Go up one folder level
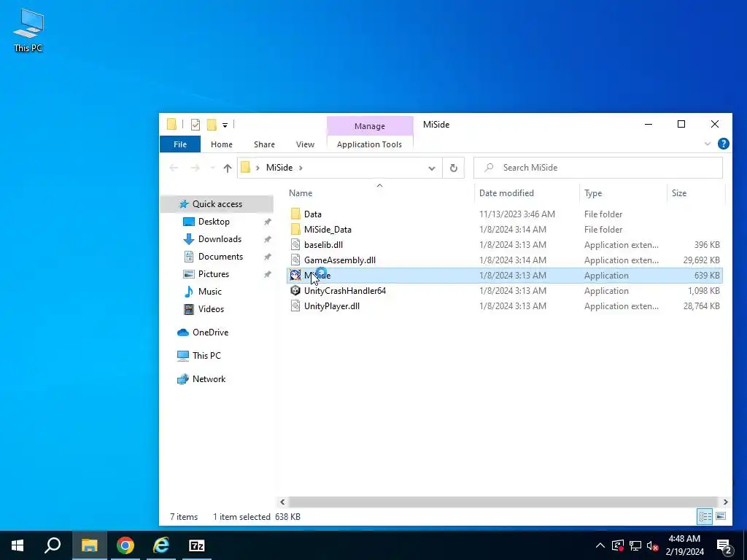 [x=228, y=168]
